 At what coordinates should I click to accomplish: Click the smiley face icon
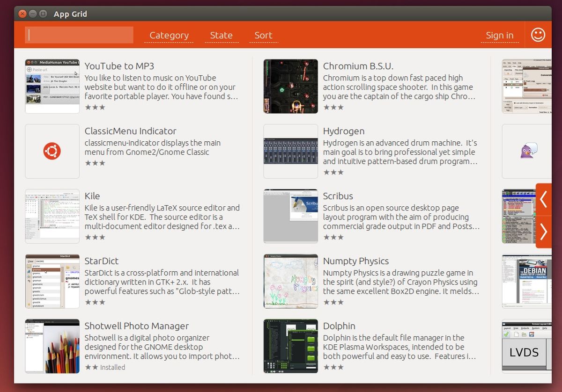point(538,35)
